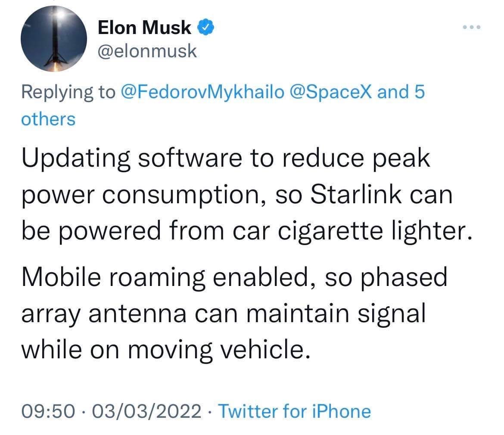Click the "Updating software" opening words
Viewport: 504px width, 435px height.
(x=132, y=158)
